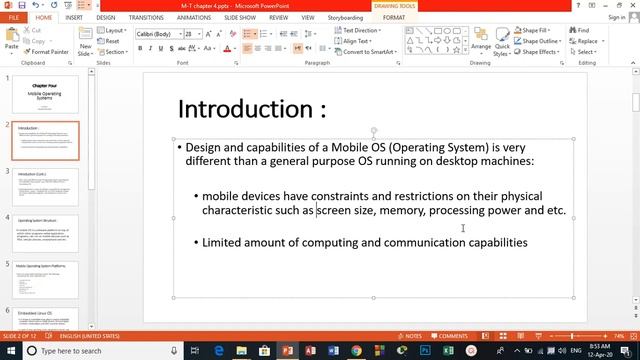
Task: Increase font size with the larger A
Action: coord(209,34)
